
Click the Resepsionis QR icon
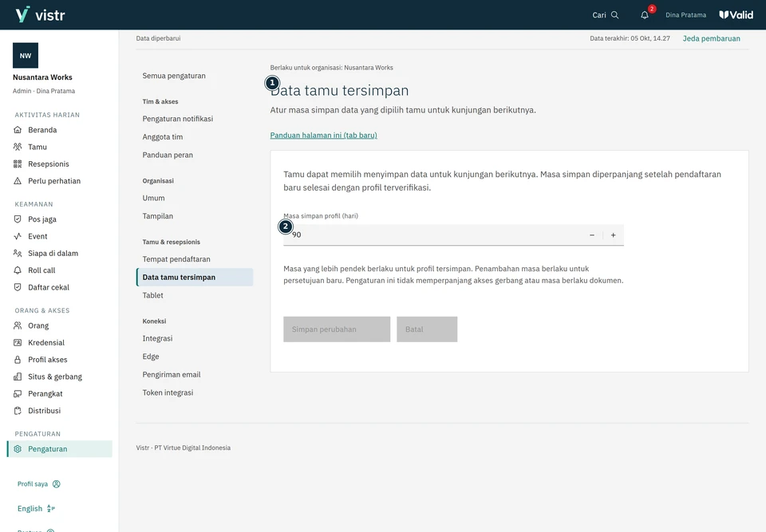click(18, 164)
